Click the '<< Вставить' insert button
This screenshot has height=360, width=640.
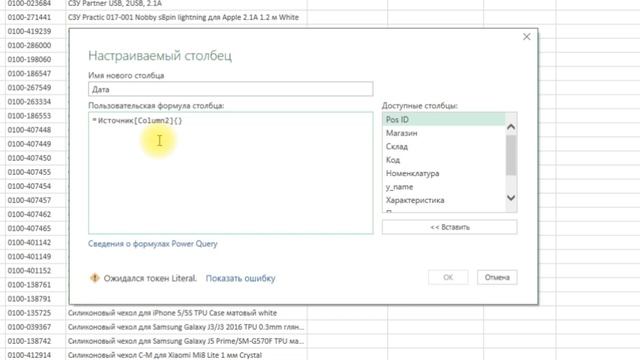pos(450,227)
